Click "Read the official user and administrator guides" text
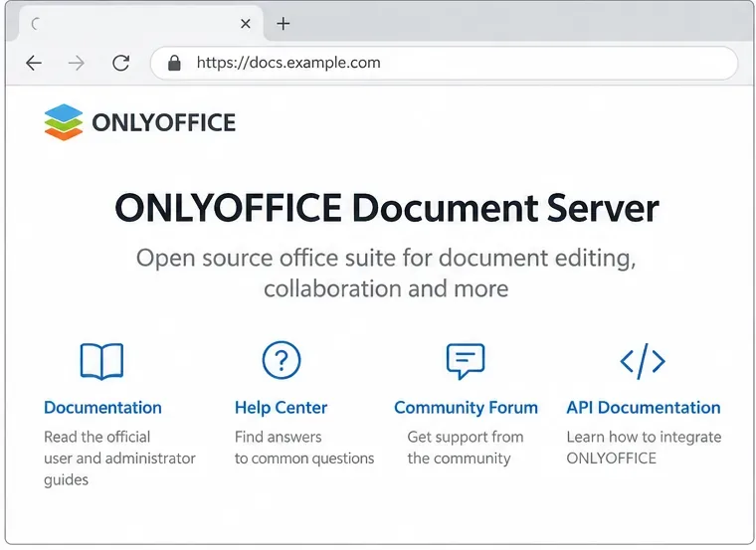 119,458
